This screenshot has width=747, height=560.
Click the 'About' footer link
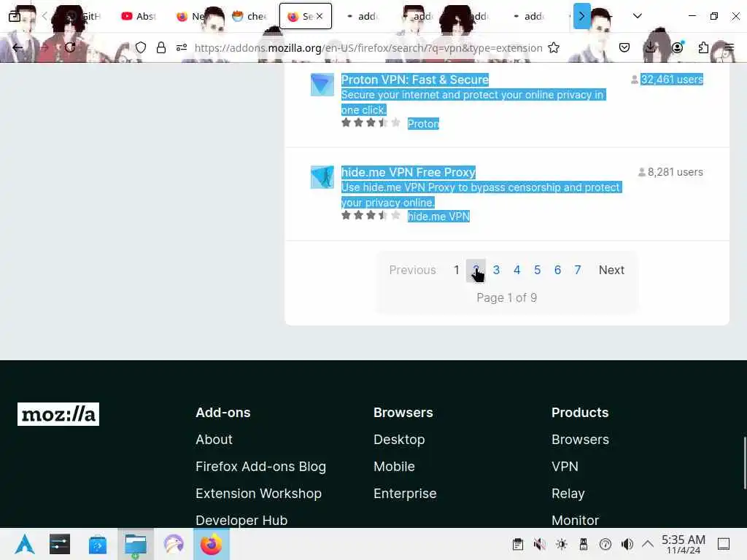coord(214,439)
